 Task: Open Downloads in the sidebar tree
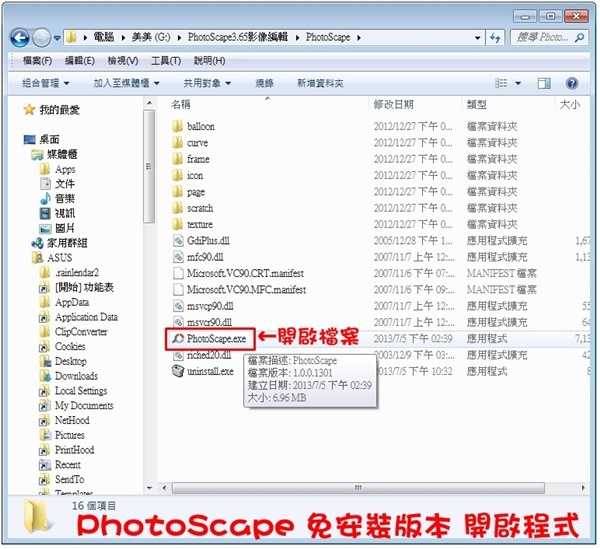pyautogui.click(x=68, y=376)
